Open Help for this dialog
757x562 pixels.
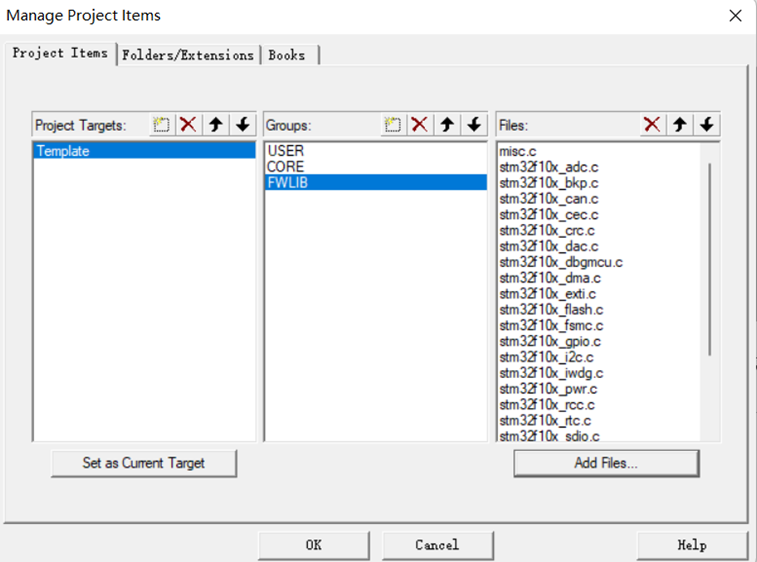(x=692, y=545)
